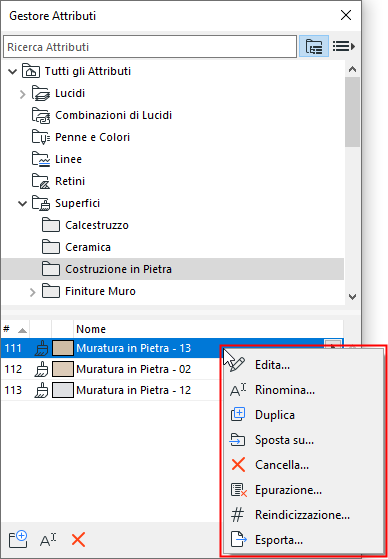Click the surface brush icon in row 112
Viewport: 388px width, 559px height.
point(41,369)
